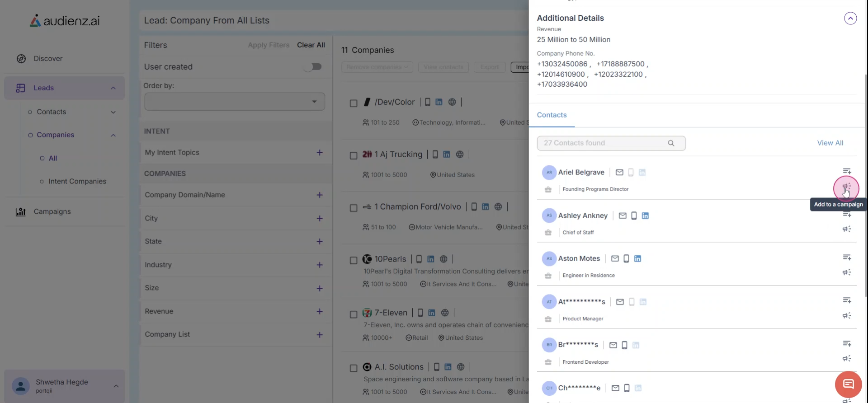This screenshot has width=868, height=403.
Task: Add Aston Motes to a list
Action: tap(847, 258)
